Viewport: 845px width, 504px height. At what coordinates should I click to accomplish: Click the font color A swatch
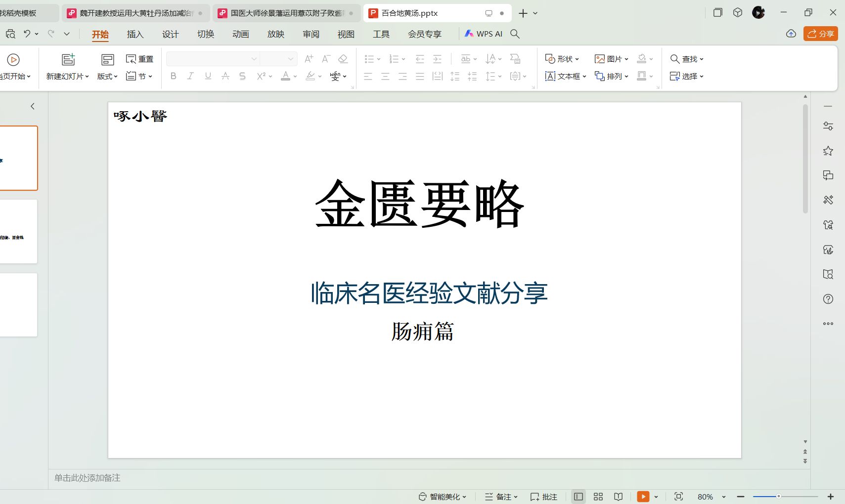pyautogui.click(x=286, y=76)
